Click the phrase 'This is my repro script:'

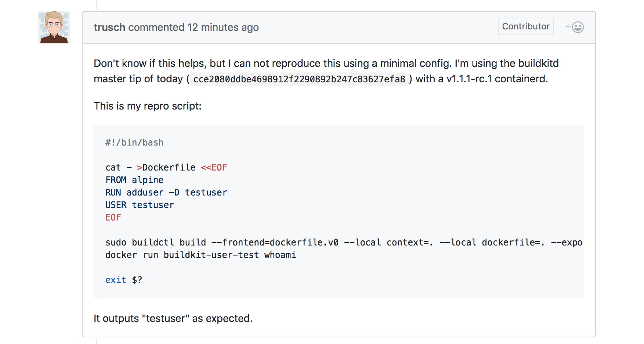coord(148,106)
